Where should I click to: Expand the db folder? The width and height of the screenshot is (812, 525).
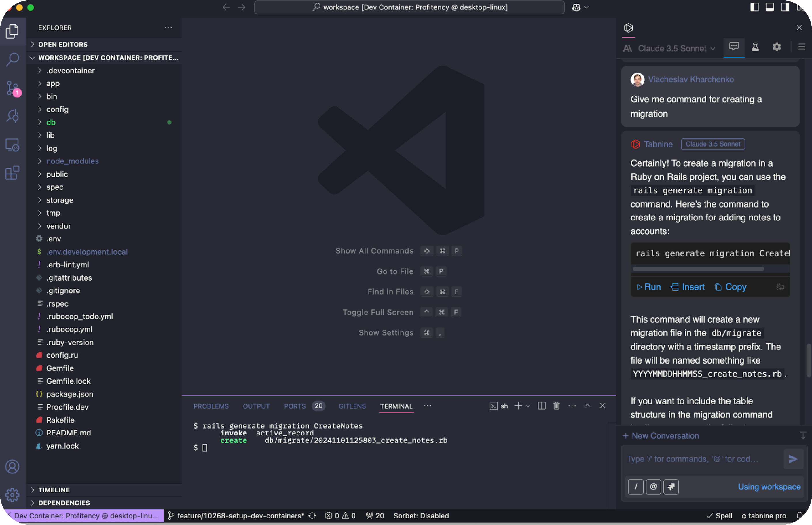[51, 122]
